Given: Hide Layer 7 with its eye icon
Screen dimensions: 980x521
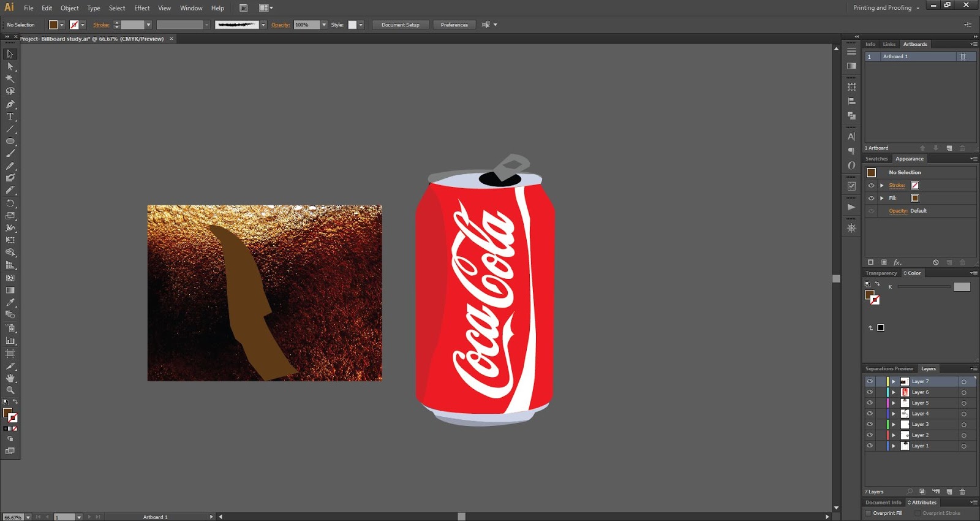Looking at the screenshot, I should click(x=870, y=381).
